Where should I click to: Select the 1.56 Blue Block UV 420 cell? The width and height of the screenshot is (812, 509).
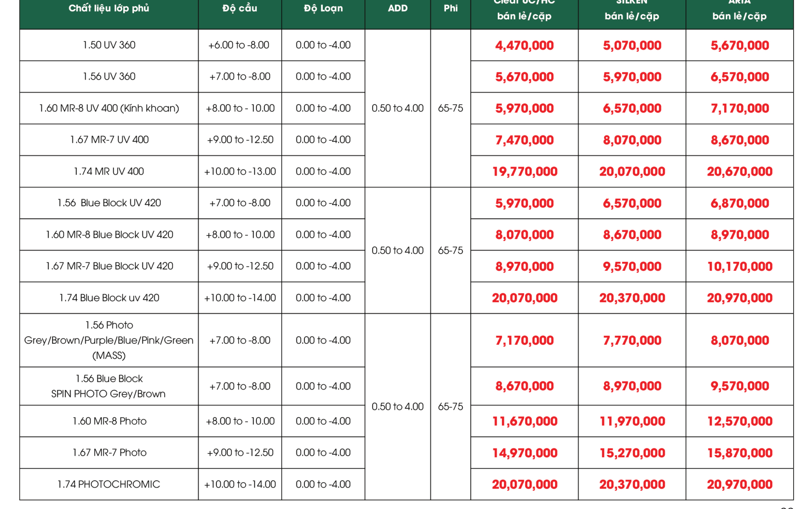coord(109,203)
